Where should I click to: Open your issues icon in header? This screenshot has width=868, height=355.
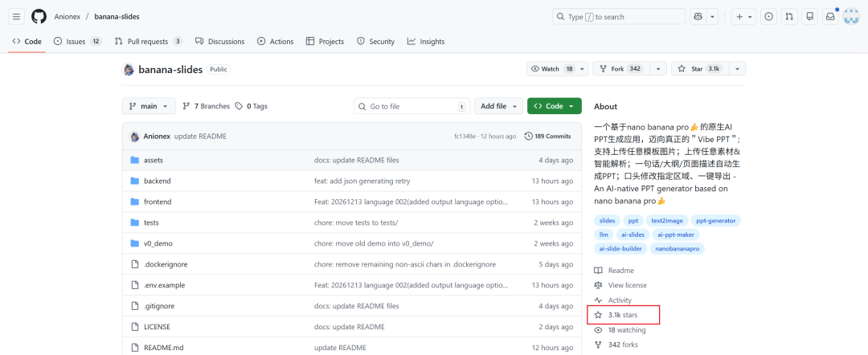[768, 17]
